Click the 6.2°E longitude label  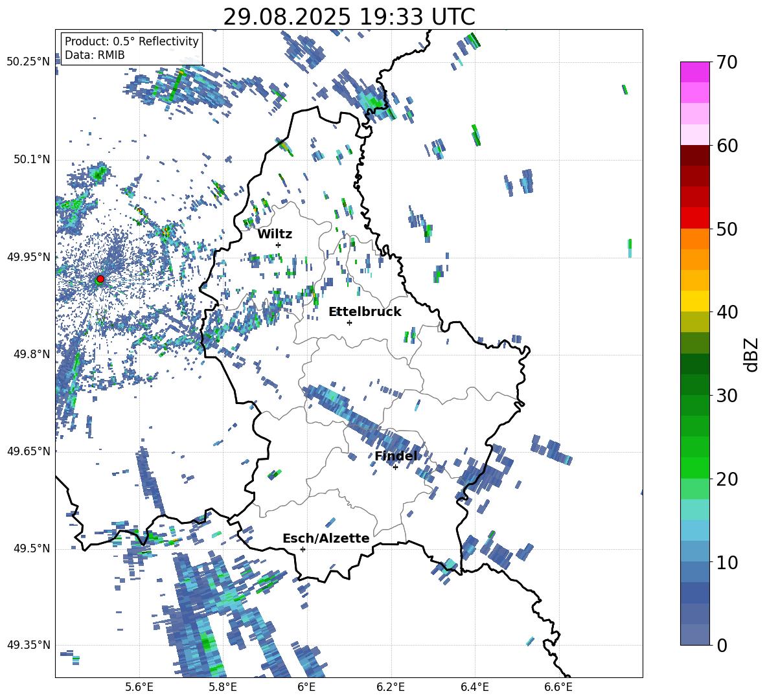[391, 688]
